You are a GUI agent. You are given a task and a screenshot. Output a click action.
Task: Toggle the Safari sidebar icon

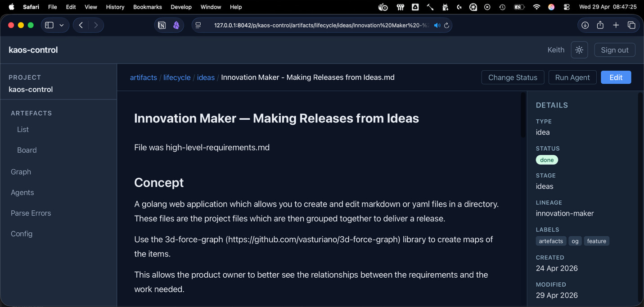(50, 25)
